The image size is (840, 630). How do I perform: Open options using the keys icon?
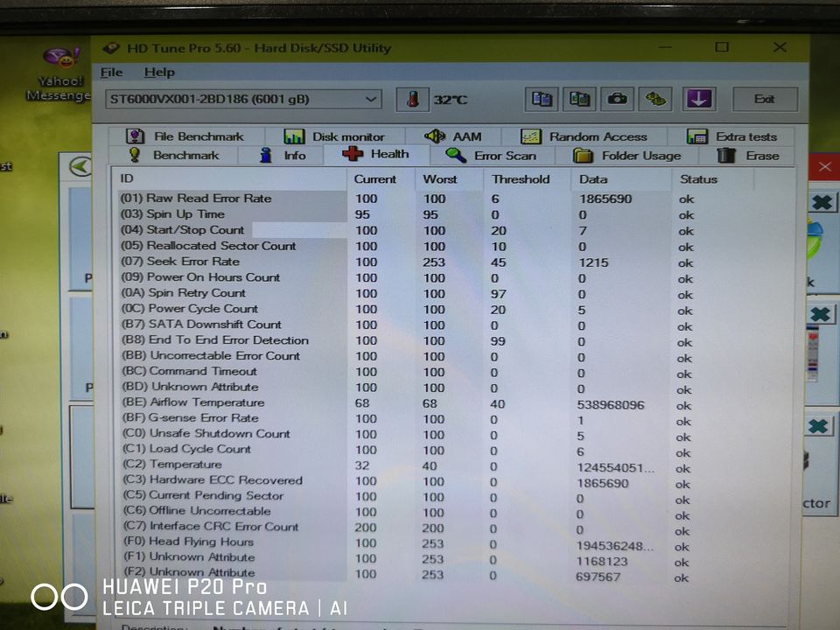click(x=654, y=98)
